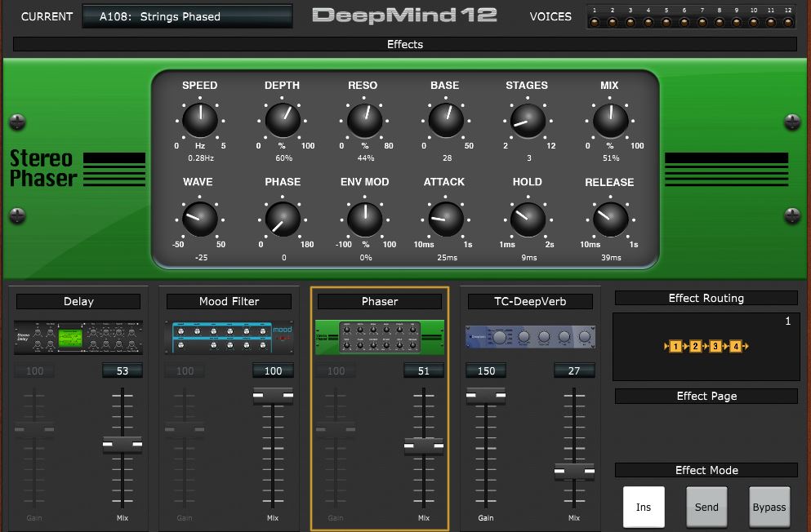Open the current program A108 selector
This screenshot has width=811, height=532.
tap(187, 16)
